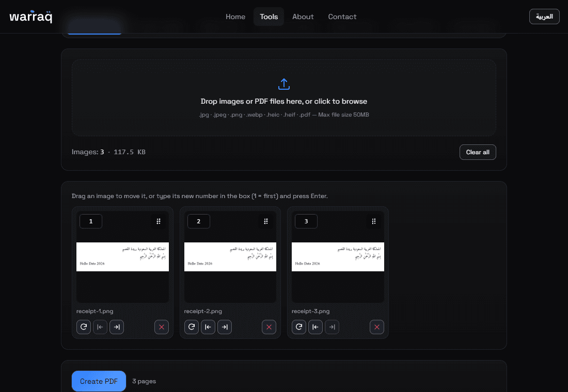Viewport: 568px width, 392px height.
Task: Click the receipt-1.png file name
Action: click(x=95, y=312)
